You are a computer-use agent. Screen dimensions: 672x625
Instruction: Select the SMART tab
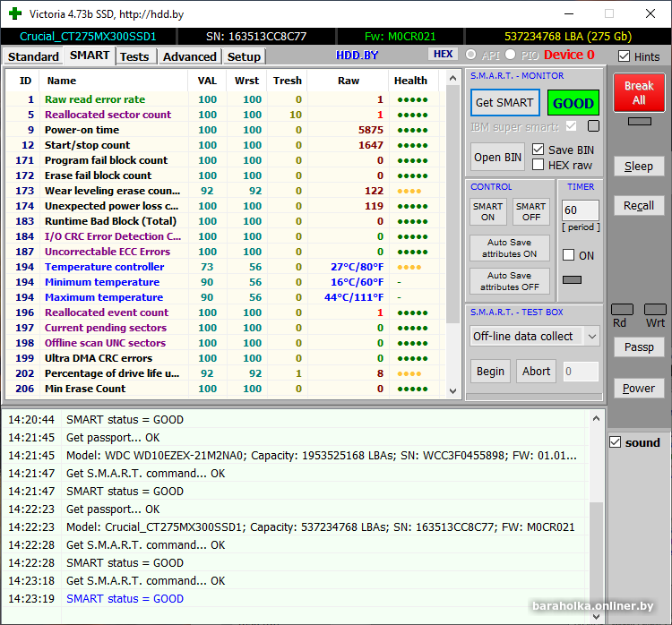[90, 56]
